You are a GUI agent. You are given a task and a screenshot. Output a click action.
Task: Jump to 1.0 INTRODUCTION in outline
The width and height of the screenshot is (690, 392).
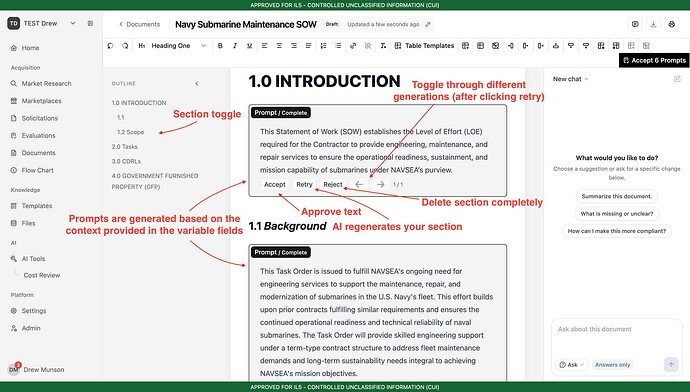pyautogui.click(x=139, y=103)
